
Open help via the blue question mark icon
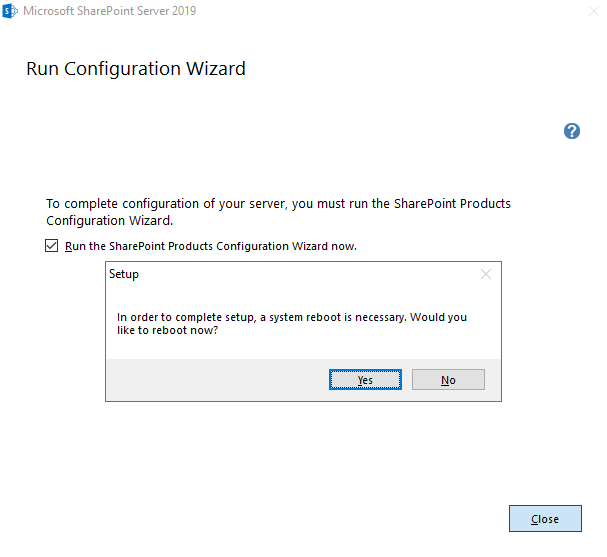click(x=571, y=131)
